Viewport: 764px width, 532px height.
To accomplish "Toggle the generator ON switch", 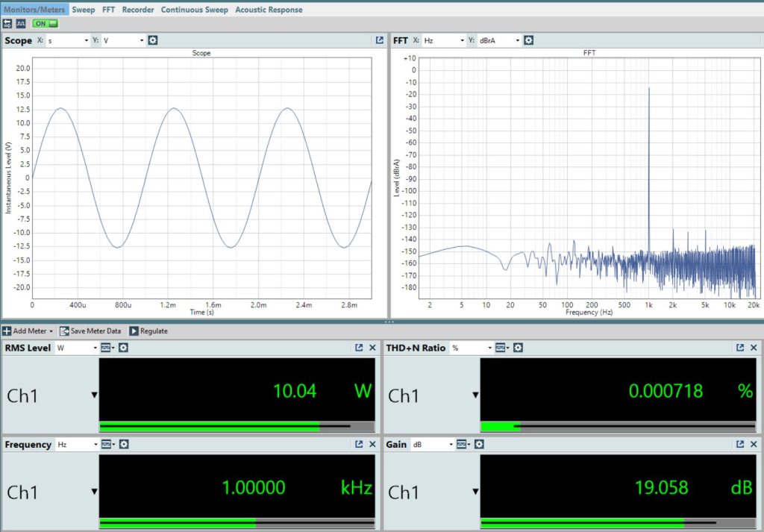I will point(45,24).
